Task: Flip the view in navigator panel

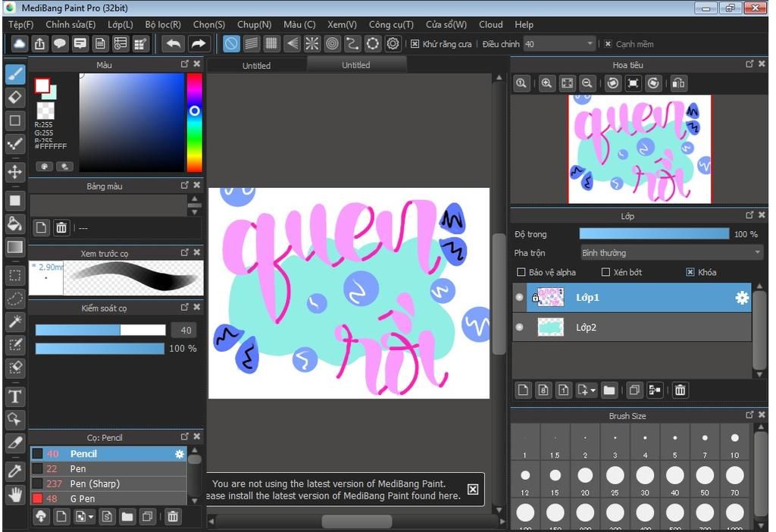Action: click(678, 83)
